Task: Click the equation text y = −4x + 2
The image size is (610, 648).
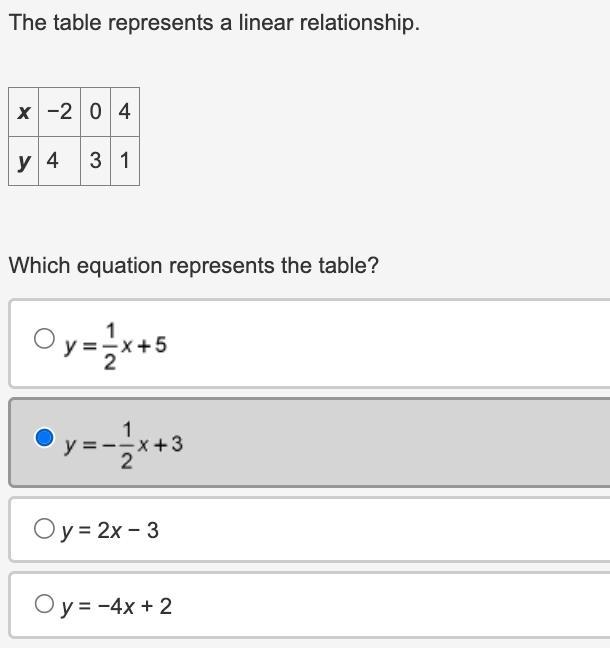Action: click(x=117, y=607)
